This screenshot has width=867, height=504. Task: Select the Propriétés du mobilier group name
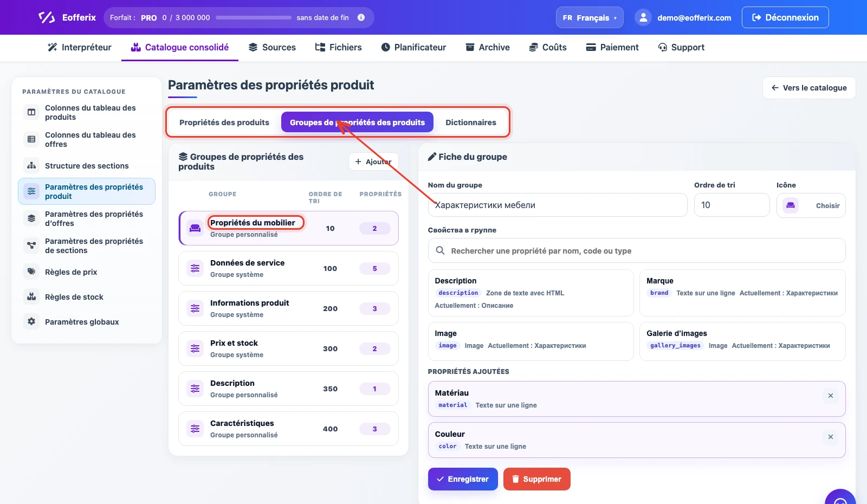[x=253, y=223]
